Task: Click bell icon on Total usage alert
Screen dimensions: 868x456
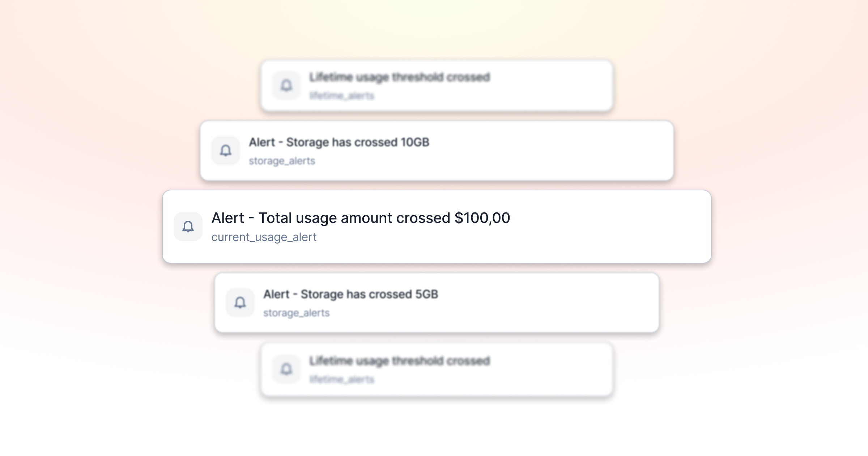Action: [x=188, y=227]
